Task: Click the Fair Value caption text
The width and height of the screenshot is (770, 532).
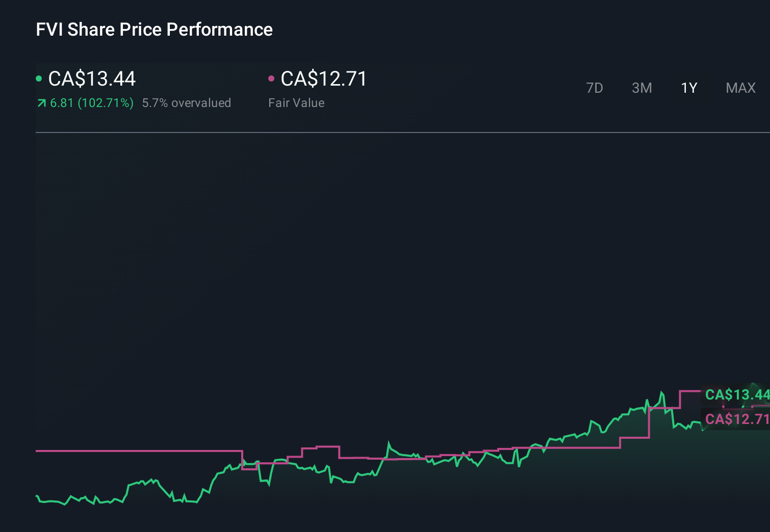Action: tap(296, 103)
